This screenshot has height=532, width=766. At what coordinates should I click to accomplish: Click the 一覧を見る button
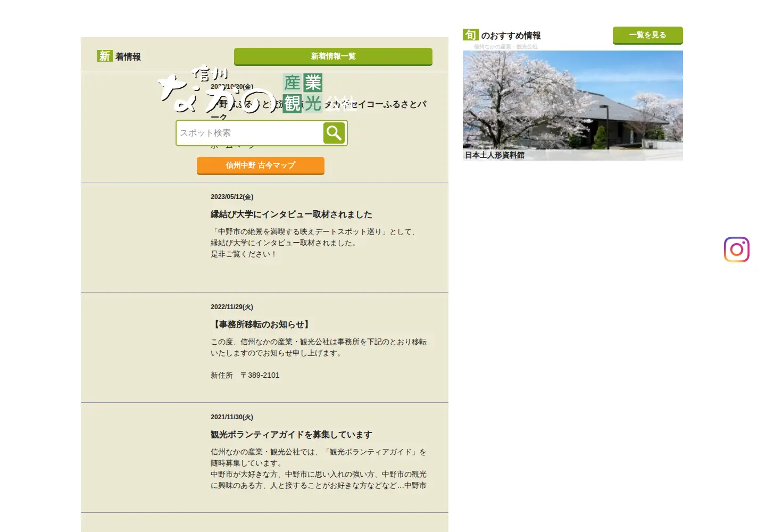[x=648, y=35]
